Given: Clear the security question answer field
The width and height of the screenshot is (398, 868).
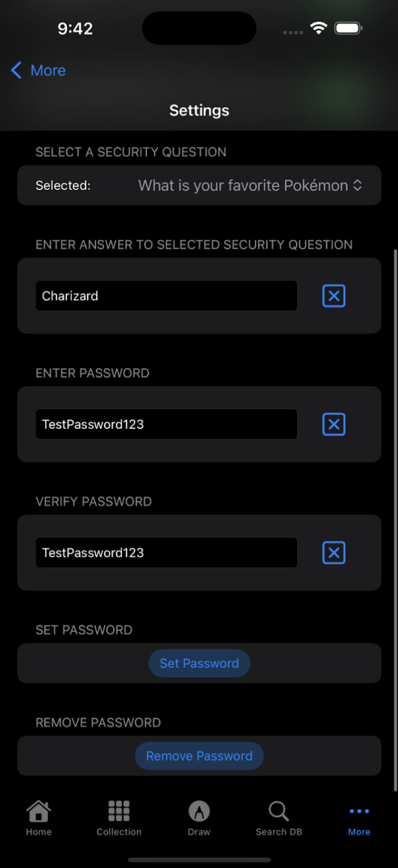Looking at the screenshot, I should tap(333, 295).
